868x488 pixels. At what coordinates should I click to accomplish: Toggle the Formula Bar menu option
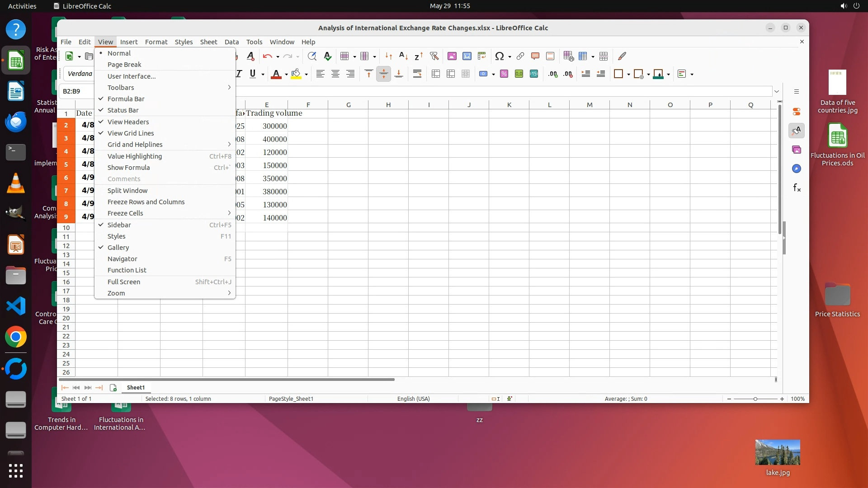pyautogui.click(x=126, y=99)
